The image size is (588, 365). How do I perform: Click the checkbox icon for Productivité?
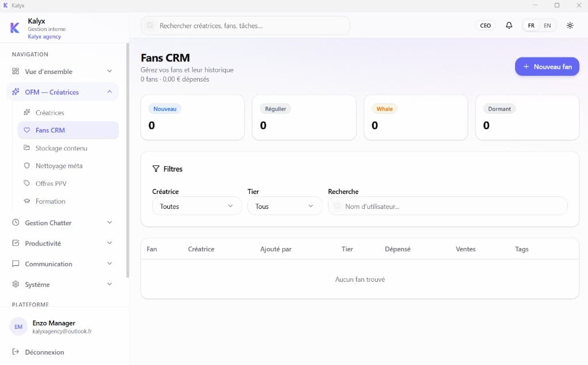point(16,243)
